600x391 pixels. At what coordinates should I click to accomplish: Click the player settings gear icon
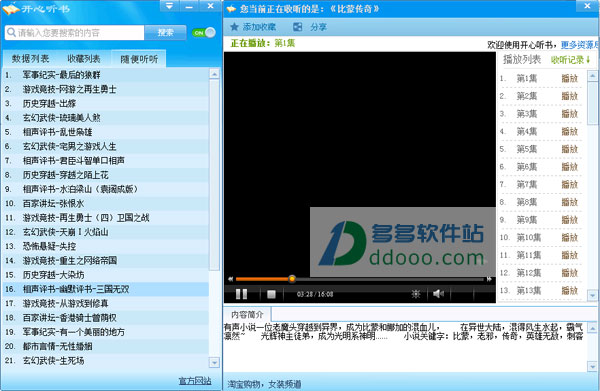pos(416,294)
